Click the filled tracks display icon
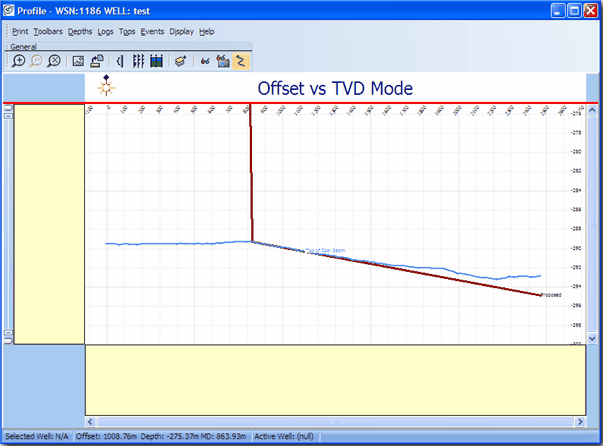 click(x=156, y=61)
